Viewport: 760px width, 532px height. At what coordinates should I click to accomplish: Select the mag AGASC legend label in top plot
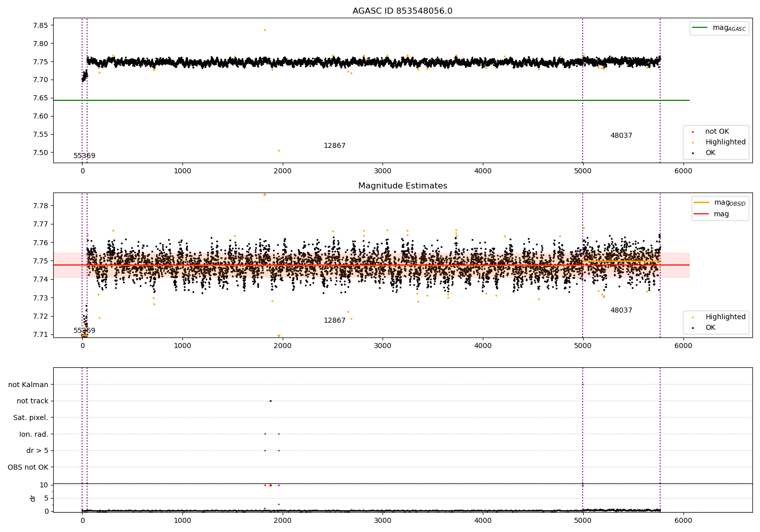pos(729,28)
